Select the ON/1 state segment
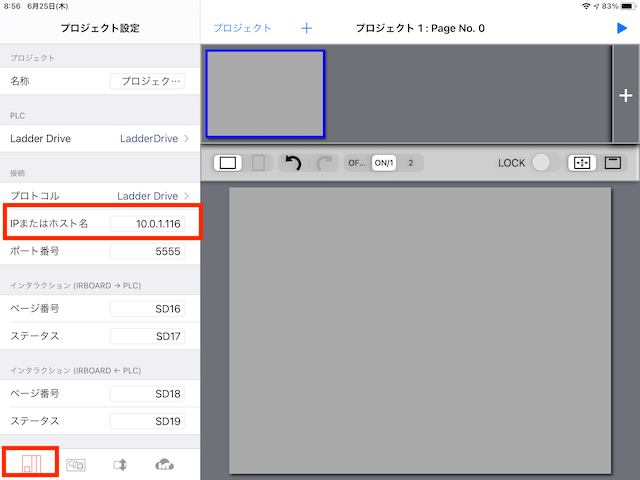The image size is (640, 480). [x=384, y=163]
